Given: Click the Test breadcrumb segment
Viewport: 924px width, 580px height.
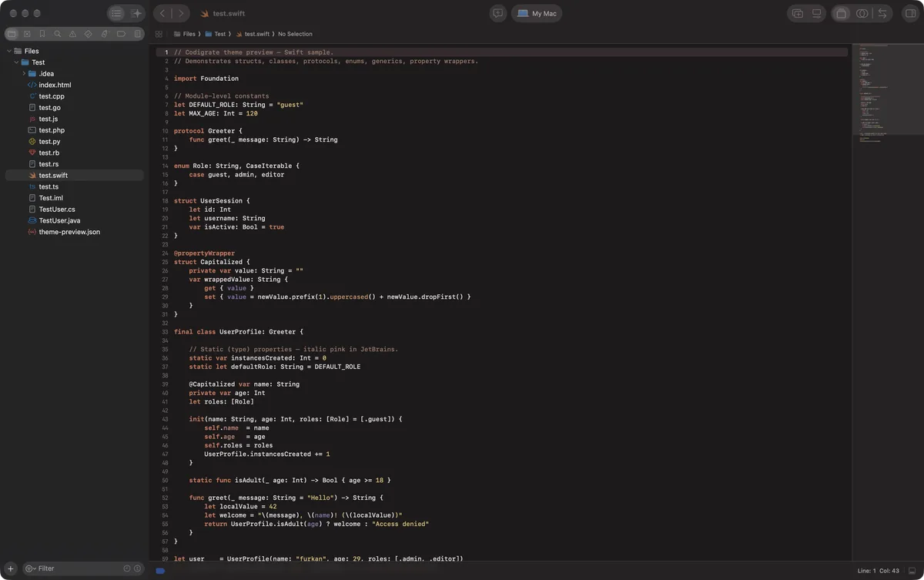Looking at the screenshot, I should pyautogui.click(x=216, y=34).
